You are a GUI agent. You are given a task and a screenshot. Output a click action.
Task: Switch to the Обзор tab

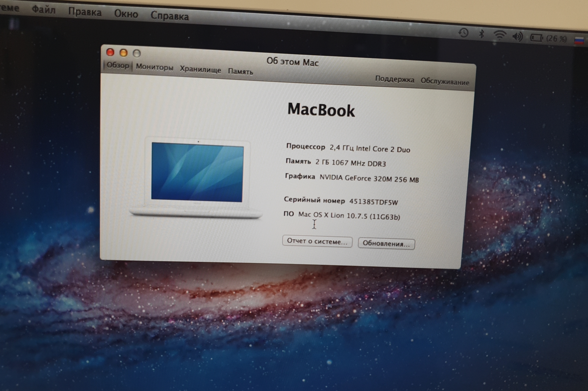118,66
